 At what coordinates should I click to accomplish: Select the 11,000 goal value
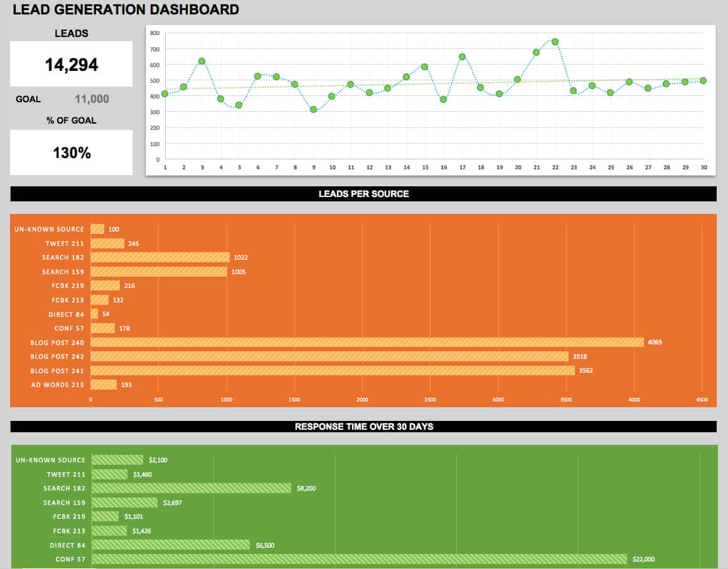[x=92, y=98]
